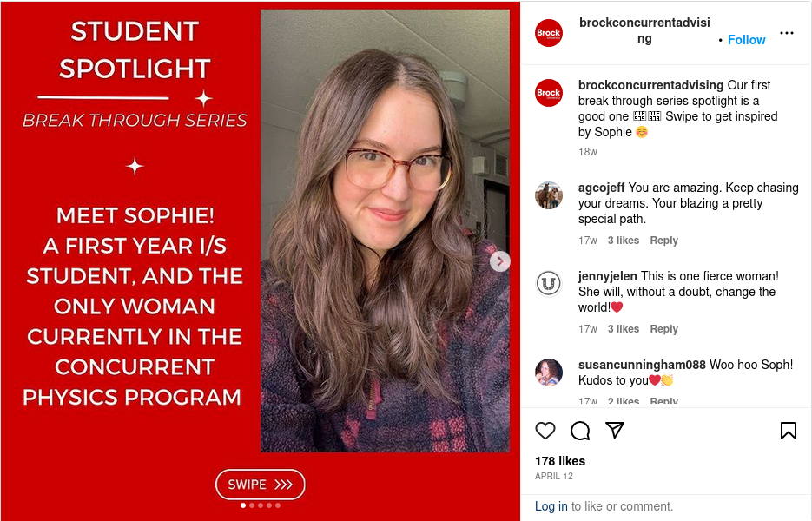Share post using paper plane icon
The width and height of the screenshot is (812, 521).
615,430
